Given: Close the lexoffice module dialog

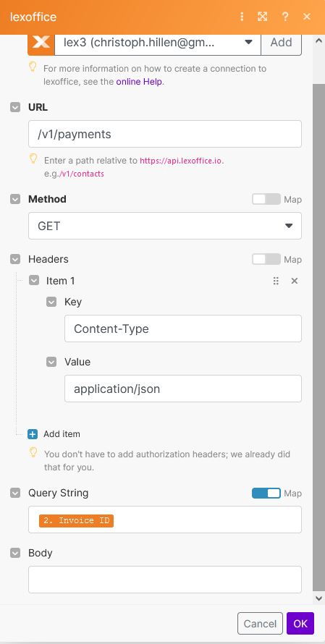Looking at the screenshot, I should coord(307,17).
